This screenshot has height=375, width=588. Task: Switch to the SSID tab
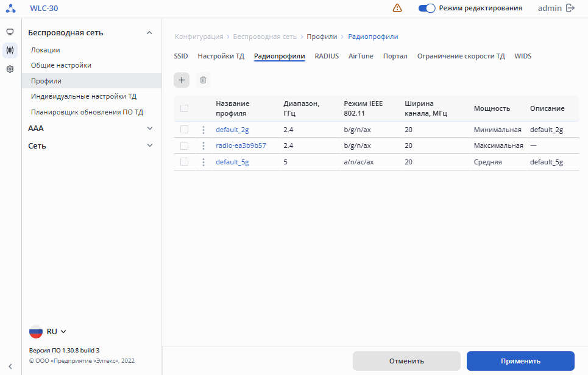tap(181, 56)
